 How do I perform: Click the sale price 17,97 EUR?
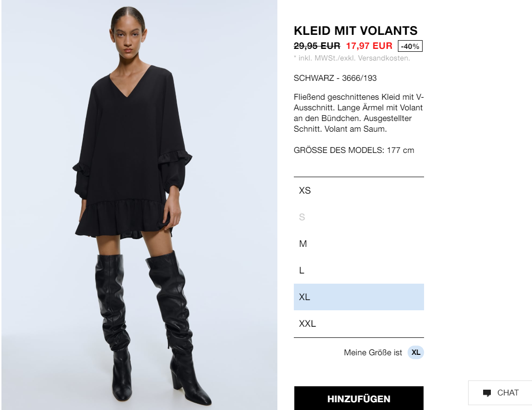(x=369, y=46)
